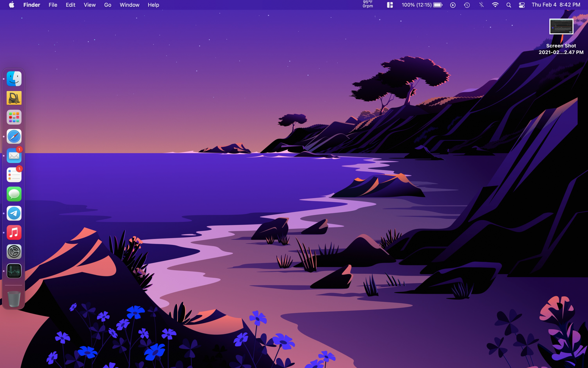588x368 pixels.
Task: Open System Preferences gear icon
Action: (14, 252)
